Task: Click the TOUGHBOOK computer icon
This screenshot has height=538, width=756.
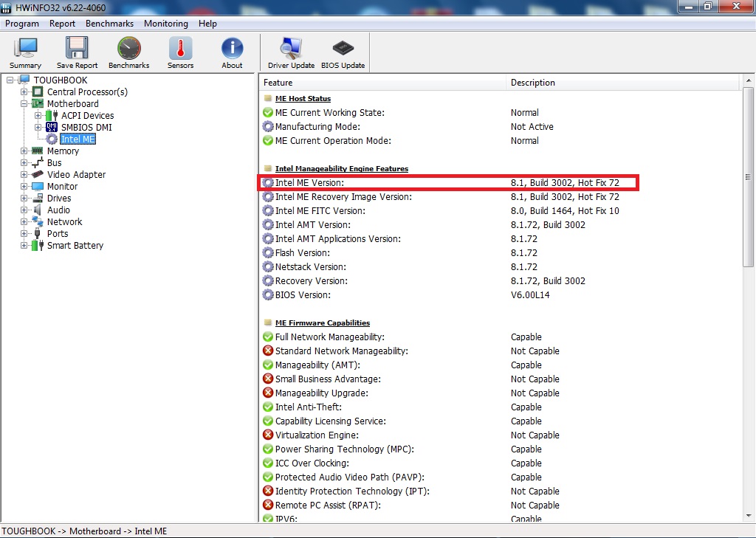Action: pyautogui.click(x=24, y=80)
